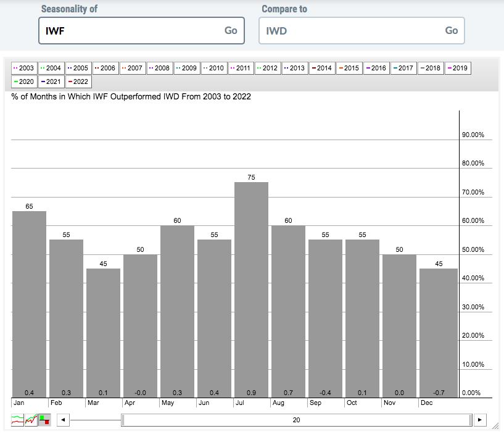Click the left arrow of the year slider

point(62,420)
